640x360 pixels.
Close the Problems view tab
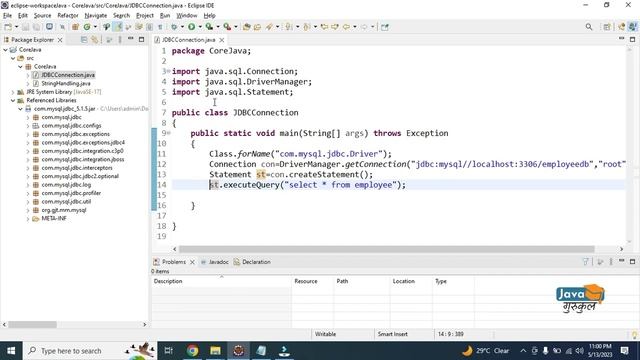192,262
